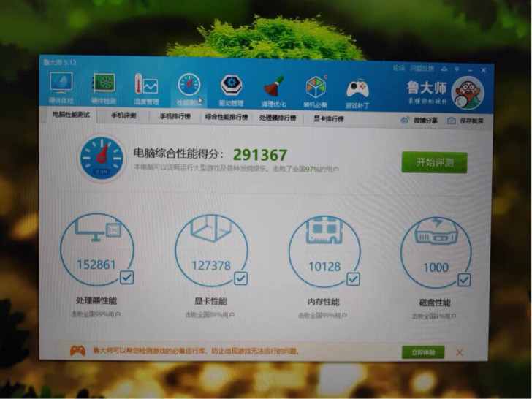
Task: Click the 显卡性能 label
Action: (x=210, y=301)
